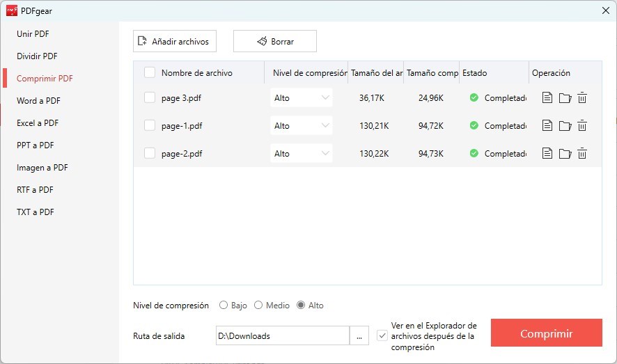Viewport: 617px width, 364px height.
Task: Toggle the select-all checkbox in header
Action: point(150,72)
